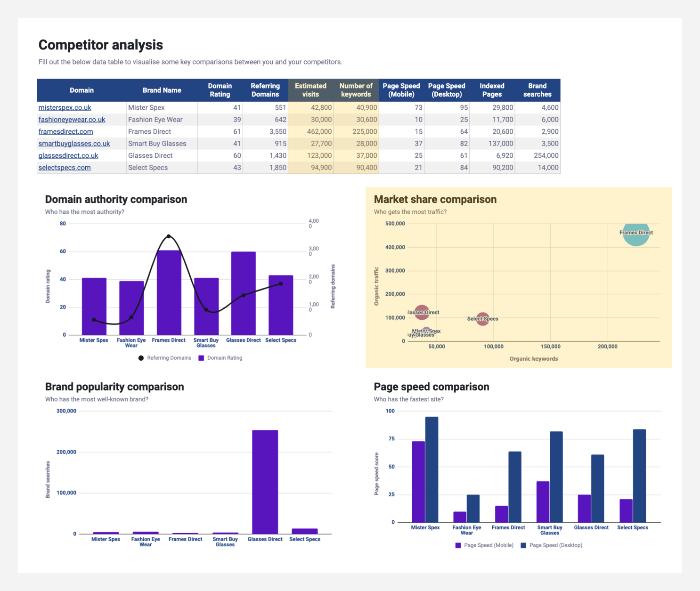Select the Page Speed (Desktop) column header
The height and width of the screenshot is (591, 700).
click(447, 90)
